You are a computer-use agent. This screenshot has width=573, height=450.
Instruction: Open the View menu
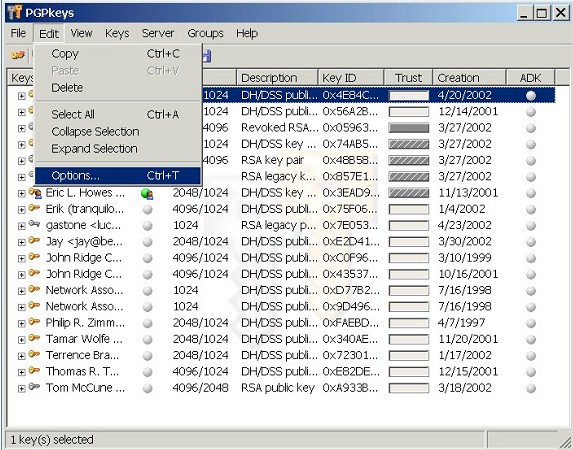81,33
